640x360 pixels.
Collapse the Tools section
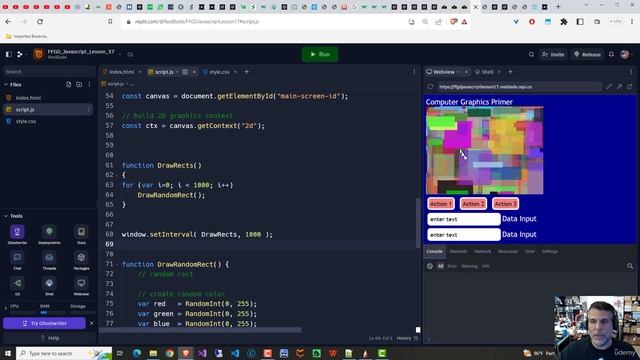point(6,216)
